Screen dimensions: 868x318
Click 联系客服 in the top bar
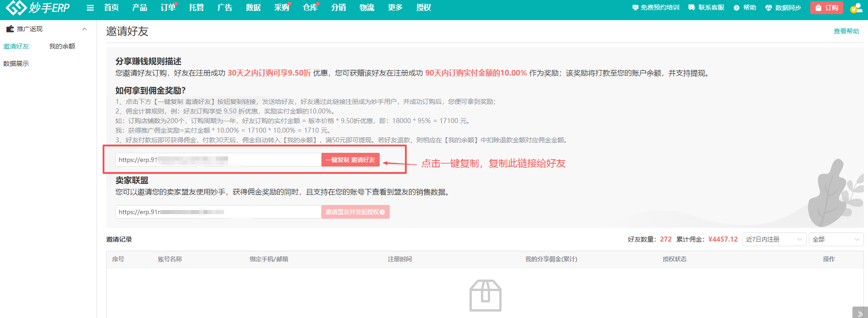[x=706, y=8]
